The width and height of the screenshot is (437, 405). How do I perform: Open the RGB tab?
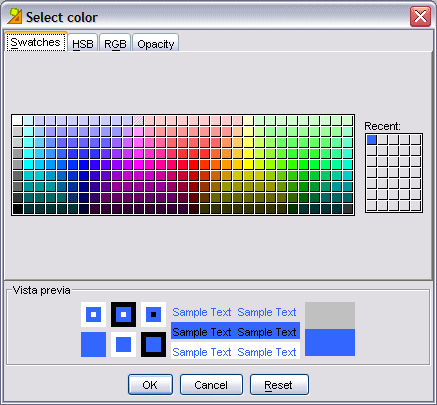coord(115,43)
